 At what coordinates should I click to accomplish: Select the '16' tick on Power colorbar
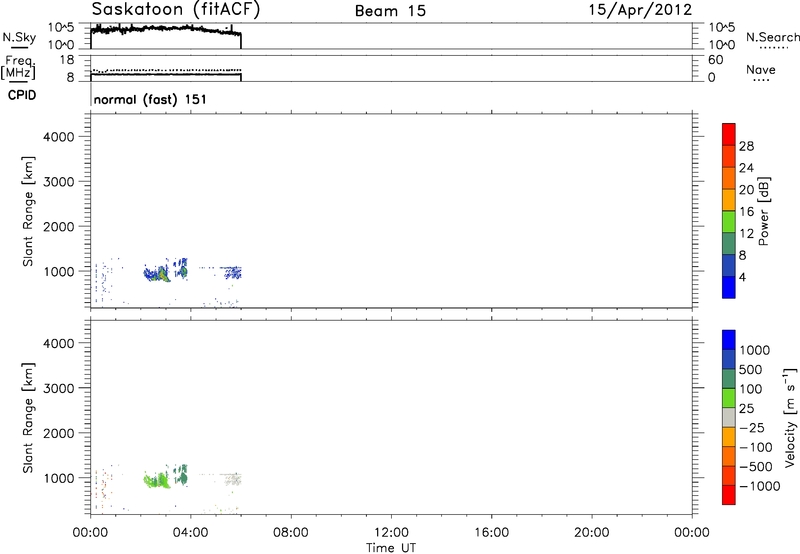(x=746, y=212)
